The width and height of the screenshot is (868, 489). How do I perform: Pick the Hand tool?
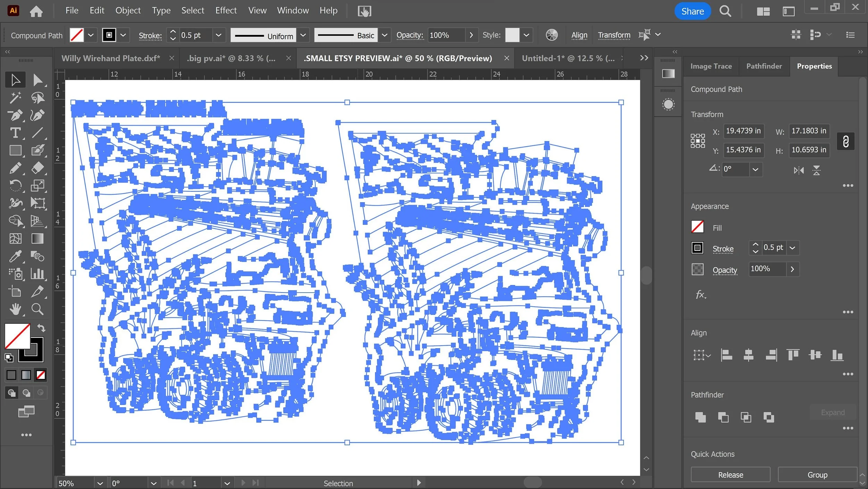(x=15, y=309)
